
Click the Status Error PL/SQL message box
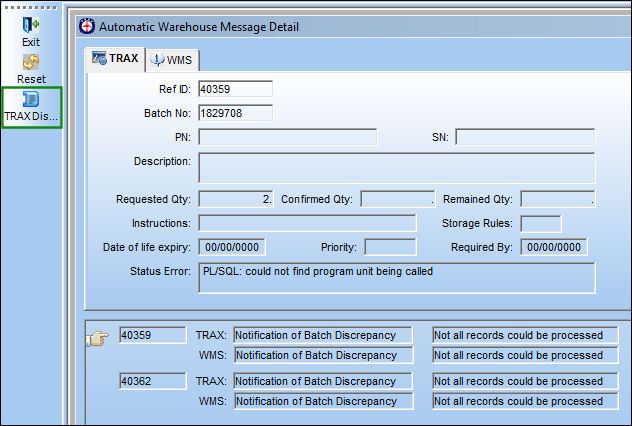coord(397,278)
